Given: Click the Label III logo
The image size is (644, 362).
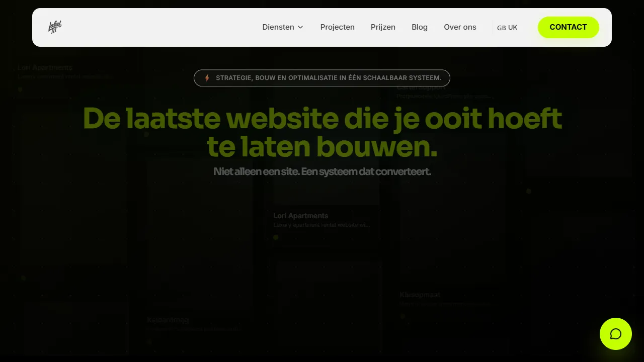Looking at the screenshot, I should point(54,27).
